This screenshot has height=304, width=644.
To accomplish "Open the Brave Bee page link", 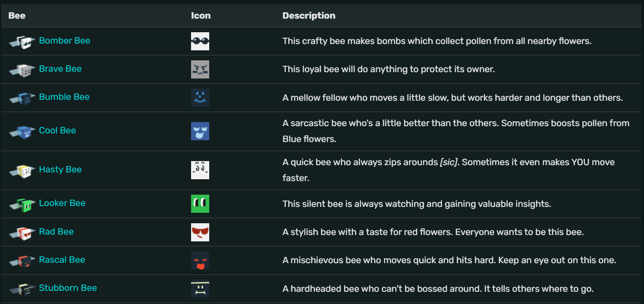I will tap(60, 69).
